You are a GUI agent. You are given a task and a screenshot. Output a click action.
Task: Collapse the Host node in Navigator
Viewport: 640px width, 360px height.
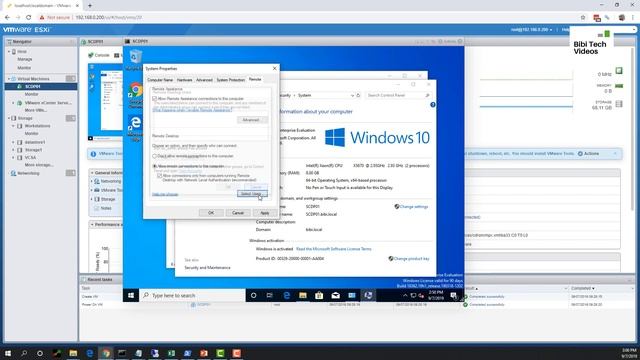pos(9,52)
